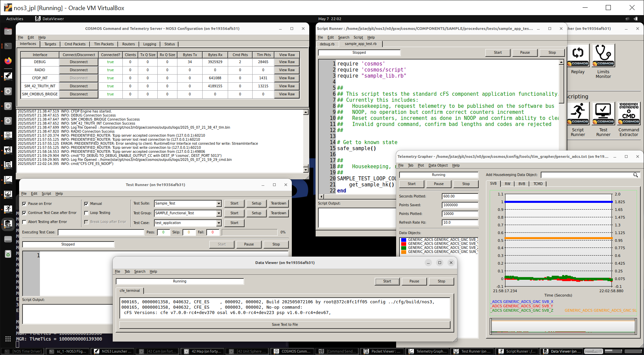This screenshot has width=644, height=355.
Task: Launch the Command Extractor tool
Action: pyautogui.click(x=629, y=114)
